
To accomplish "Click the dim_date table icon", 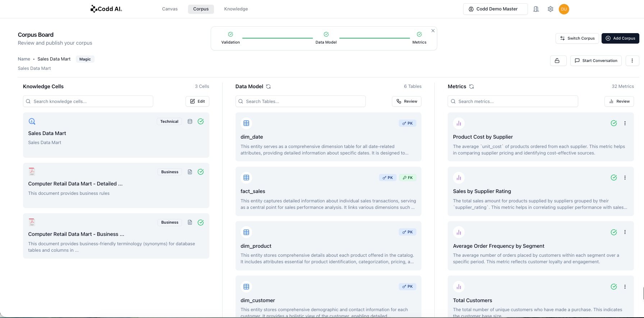I will pyautogui.click(x=246, y=123).
